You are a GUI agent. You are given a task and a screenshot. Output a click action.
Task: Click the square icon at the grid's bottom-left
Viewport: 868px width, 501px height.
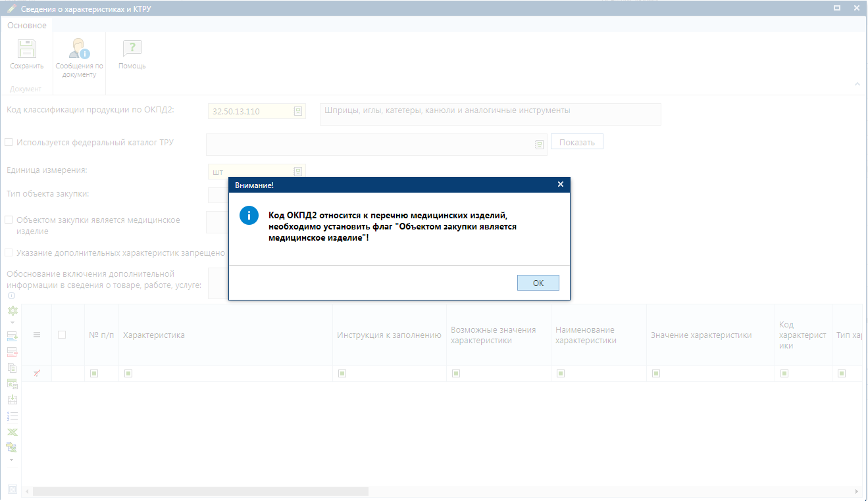click(x=12, y=489)
